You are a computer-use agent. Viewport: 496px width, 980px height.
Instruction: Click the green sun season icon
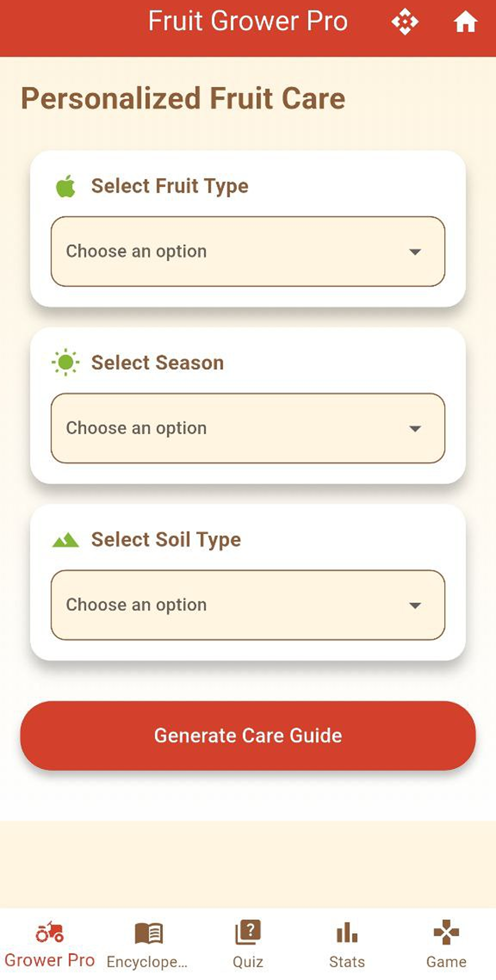(66, 362)
